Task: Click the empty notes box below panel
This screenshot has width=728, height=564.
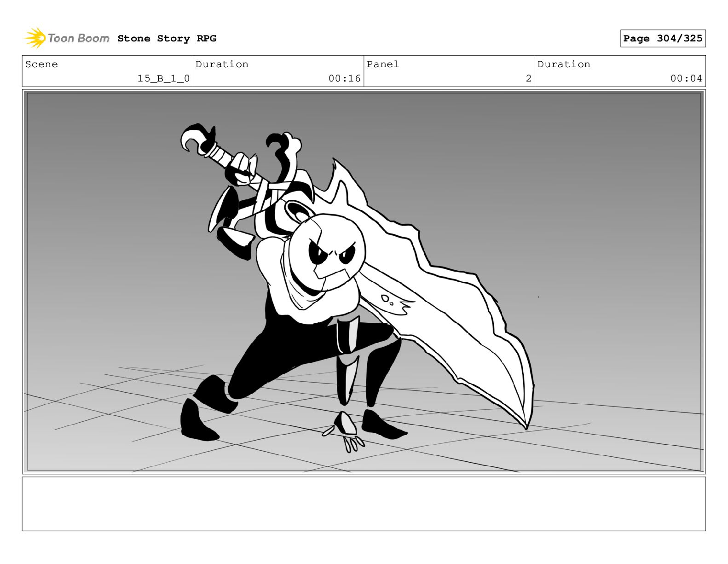Action: coord(364,504)
